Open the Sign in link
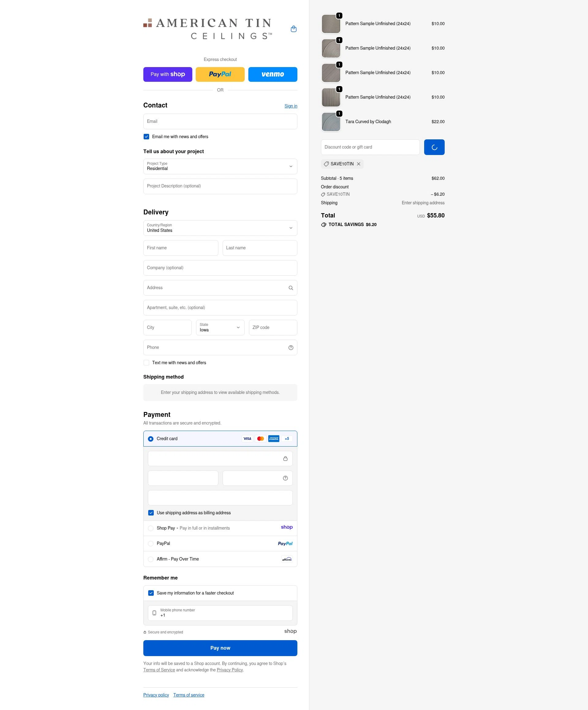The height and width of the screenshot is (710, 588). pos(291,106)
